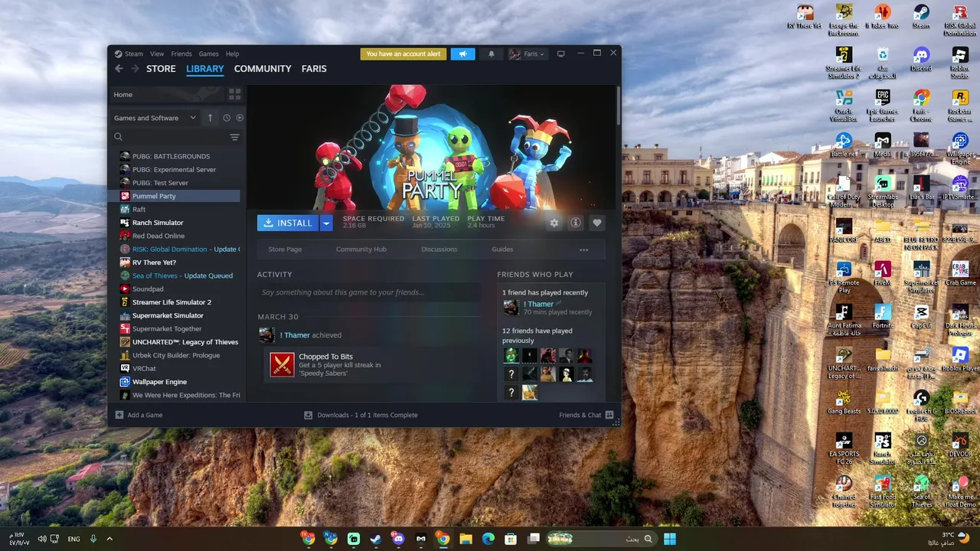Click Home in library sidebar
The height and width of the screenshot is (551, 980).
click(x=166, y=94)
